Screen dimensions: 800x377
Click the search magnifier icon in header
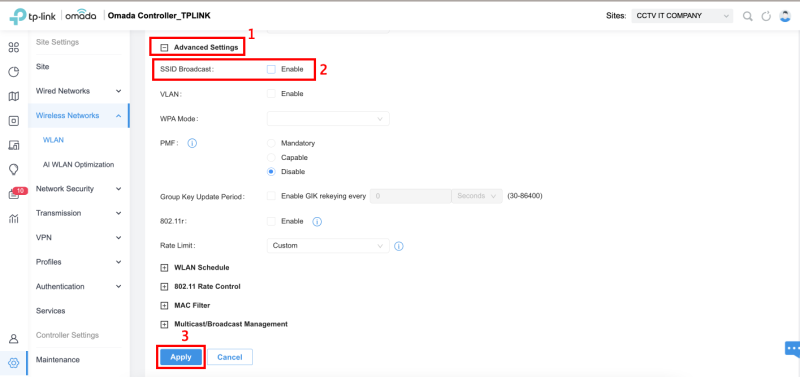click(747, 16)
